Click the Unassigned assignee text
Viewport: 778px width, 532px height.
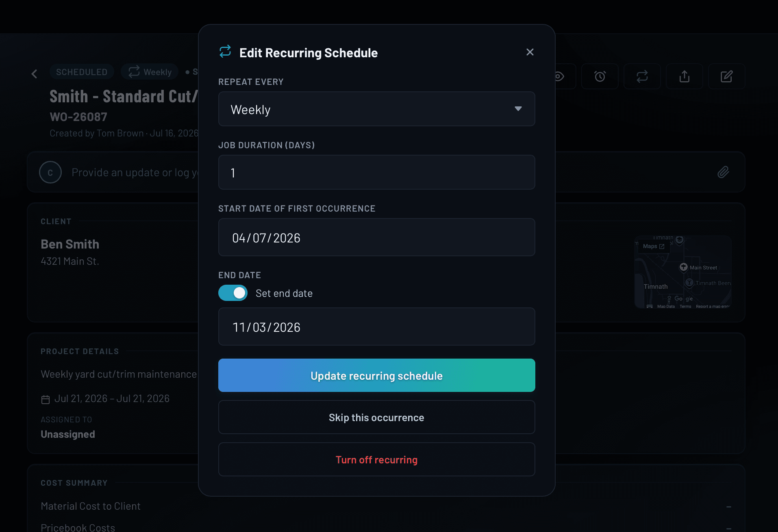pyautogui.click(x=68, y=434)
